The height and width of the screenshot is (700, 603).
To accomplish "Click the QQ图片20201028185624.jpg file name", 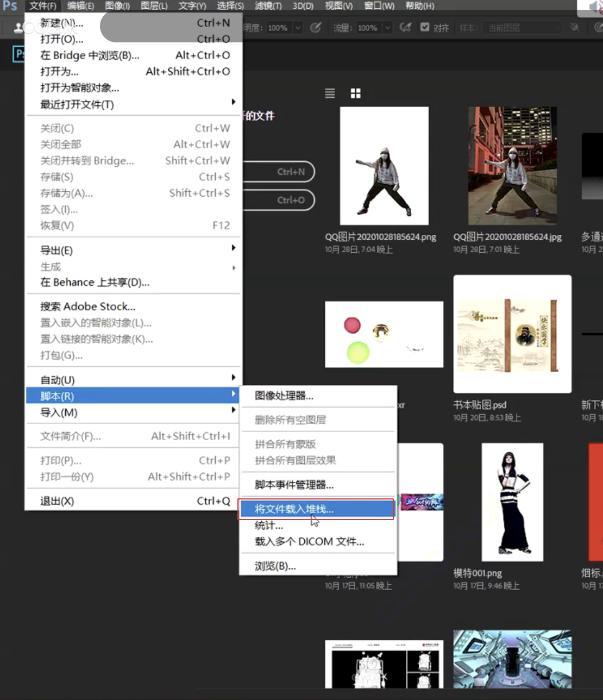I will tap(507, 237).
